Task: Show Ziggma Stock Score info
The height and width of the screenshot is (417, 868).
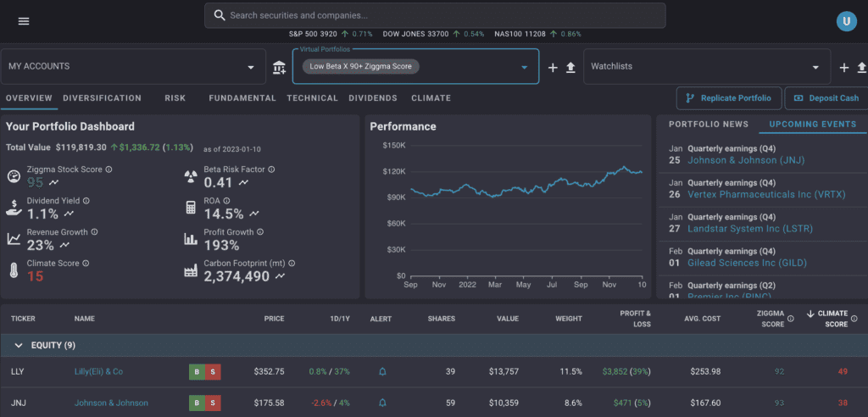Action: pyautogui.click(x=109, y=170)
